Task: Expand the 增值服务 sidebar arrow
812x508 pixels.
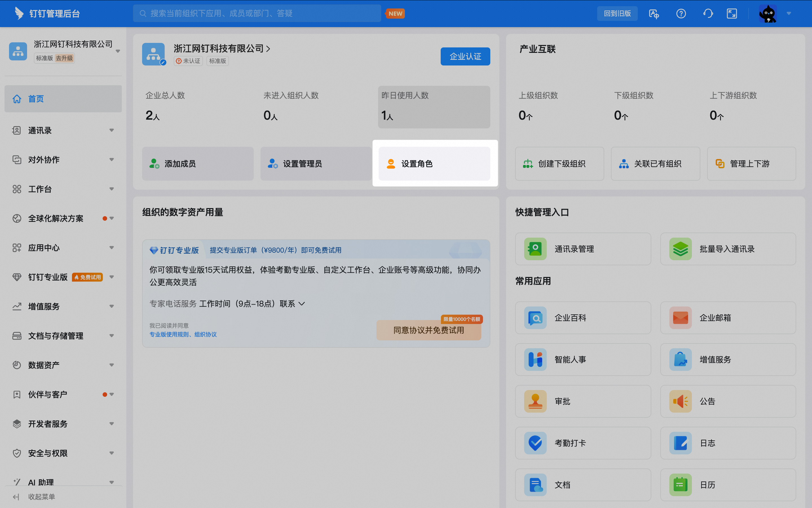Action: tap(112, 306)
